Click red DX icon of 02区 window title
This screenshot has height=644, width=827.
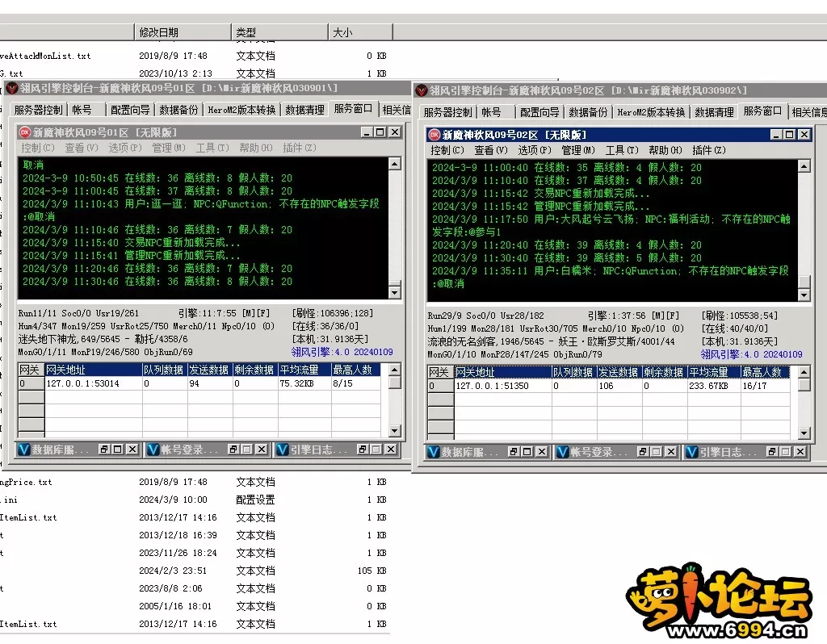[434, 135]
